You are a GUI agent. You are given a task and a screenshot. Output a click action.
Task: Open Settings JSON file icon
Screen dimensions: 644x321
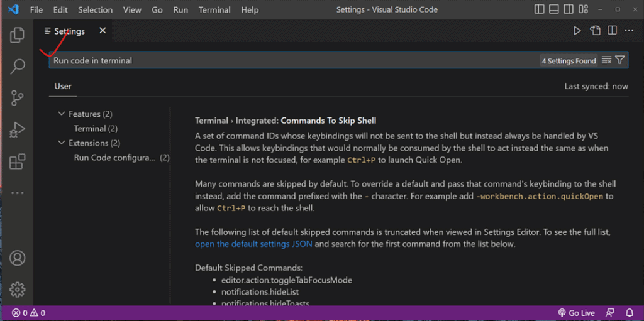point(595,31)
